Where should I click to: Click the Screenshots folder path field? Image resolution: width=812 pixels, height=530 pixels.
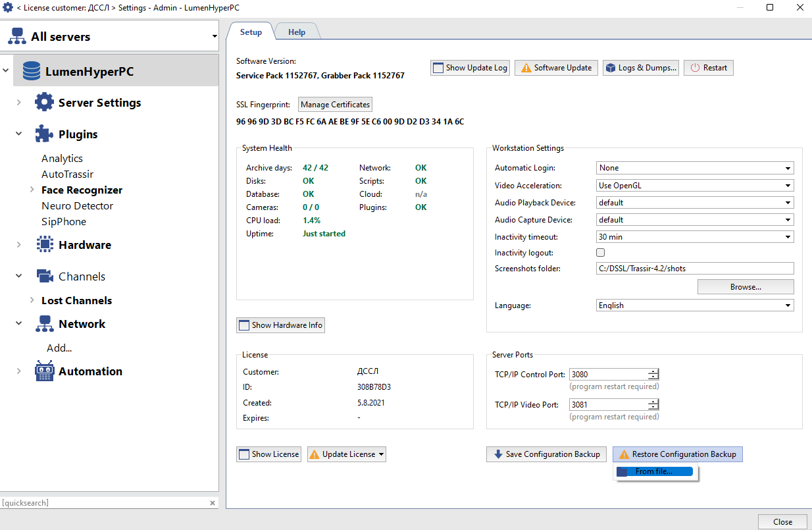coord(695,269)
